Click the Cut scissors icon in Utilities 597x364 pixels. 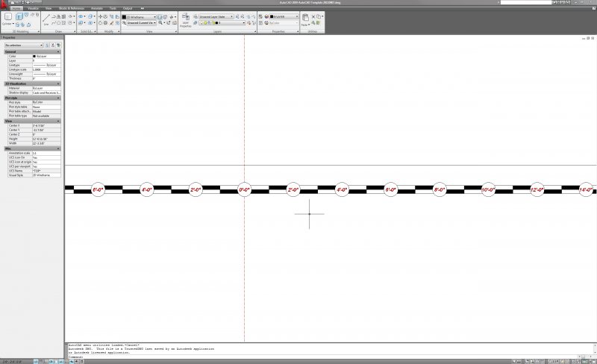(x=313, y=16)
